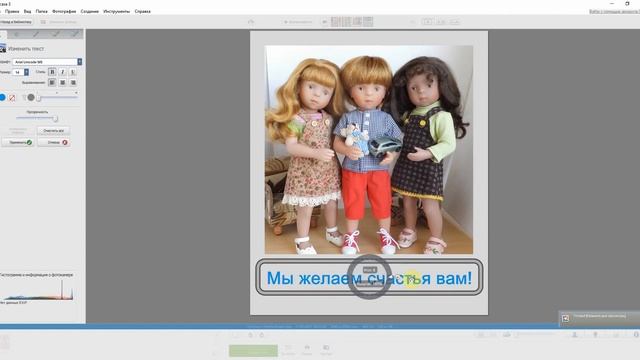
Task: Click the Применить button with green check
Action: (17, 142)
